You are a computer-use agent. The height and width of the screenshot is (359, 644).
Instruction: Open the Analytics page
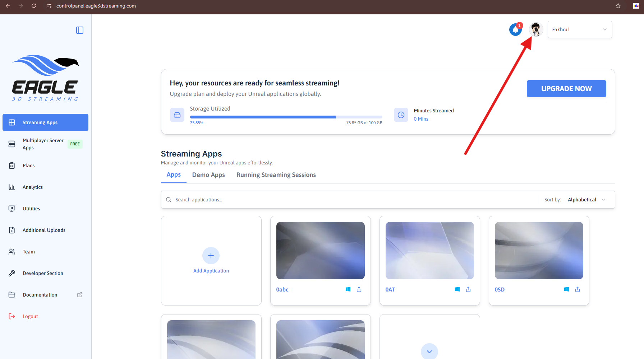tap(45, 187)
